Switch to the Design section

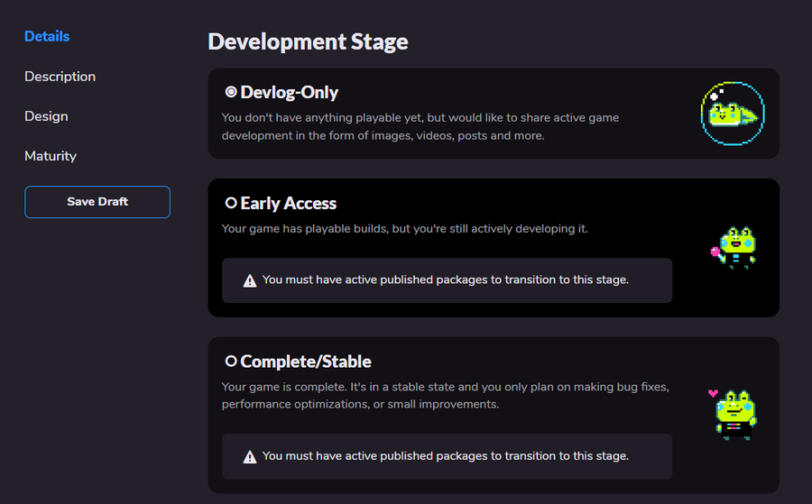tap(46, 116)
